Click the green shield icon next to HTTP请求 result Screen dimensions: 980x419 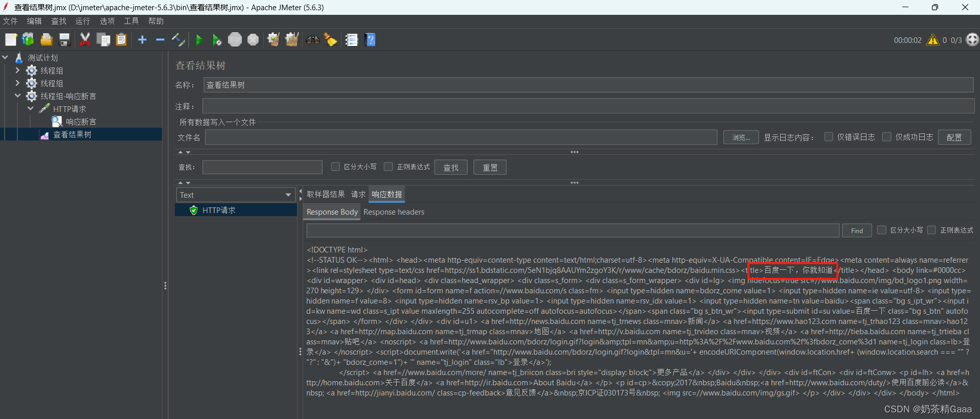click(x=194, y=211)
